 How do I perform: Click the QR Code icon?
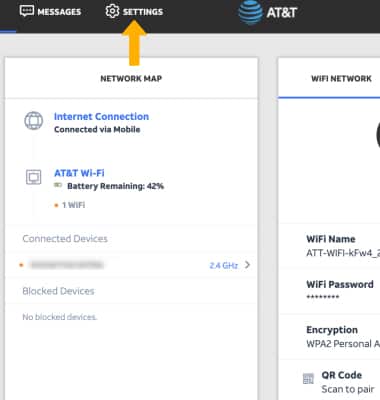click(x=308, y=379)
